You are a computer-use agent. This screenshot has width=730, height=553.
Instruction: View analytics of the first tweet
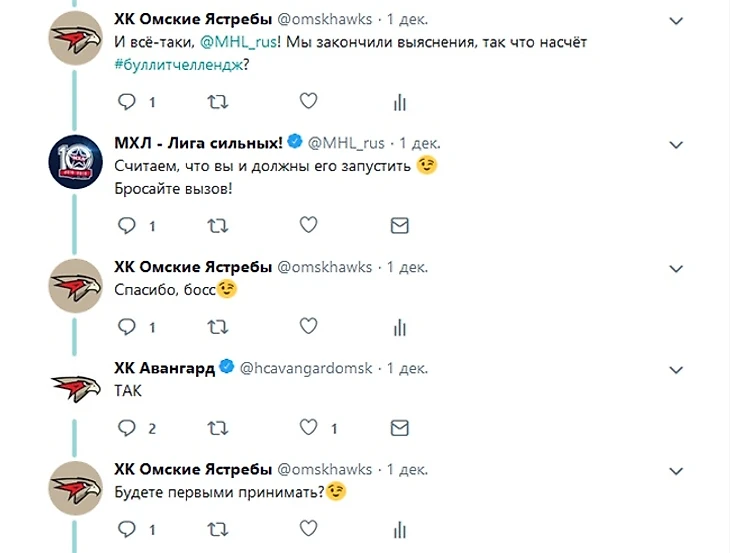click(x=399, y=101)
